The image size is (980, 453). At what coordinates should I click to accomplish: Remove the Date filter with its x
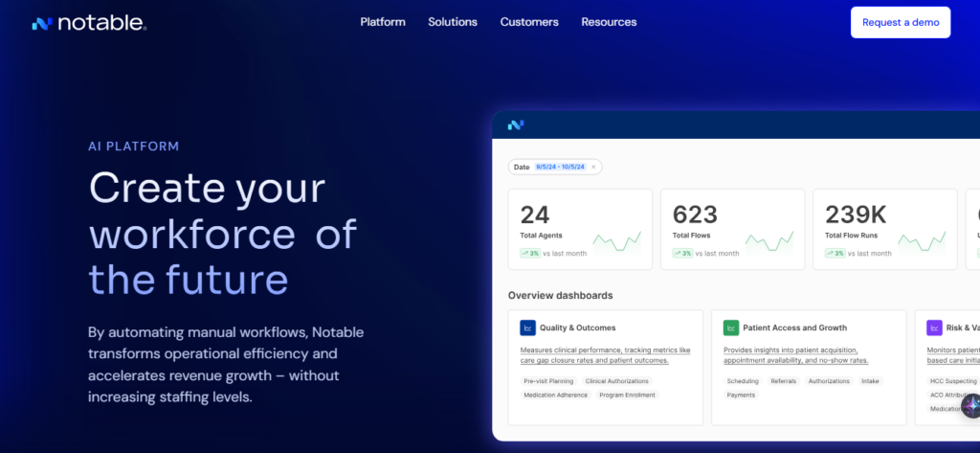click(593, 167)
